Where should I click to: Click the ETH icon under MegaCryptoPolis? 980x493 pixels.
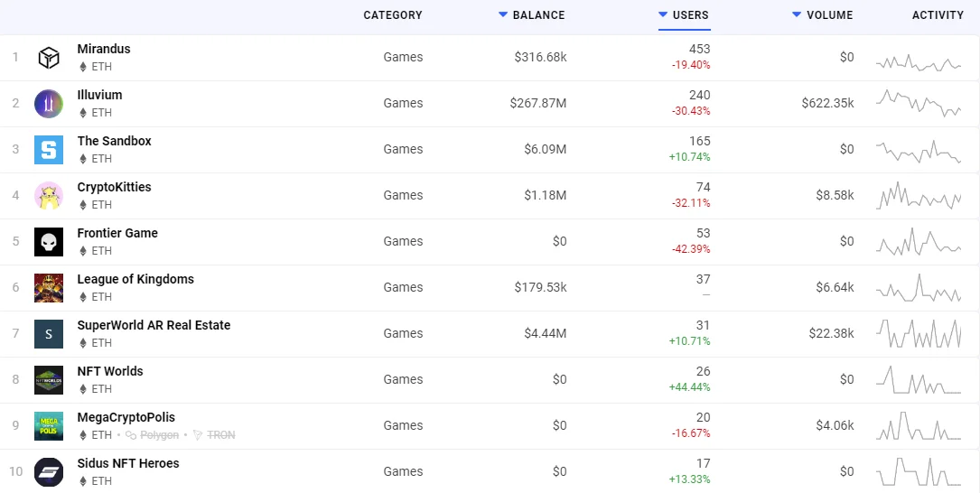pos(82,435)
